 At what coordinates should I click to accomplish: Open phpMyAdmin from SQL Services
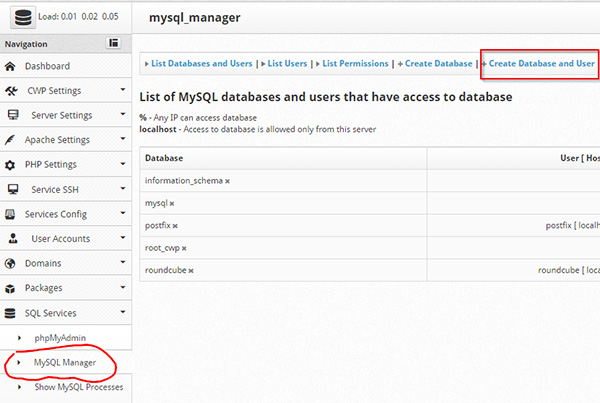click(62, 338)
